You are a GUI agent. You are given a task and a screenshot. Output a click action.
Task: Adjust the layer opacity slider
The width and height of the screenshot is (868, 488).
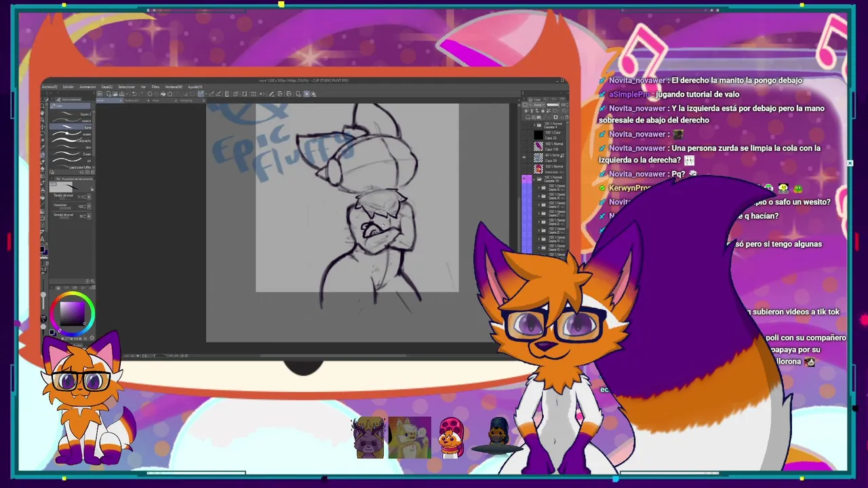553,105
